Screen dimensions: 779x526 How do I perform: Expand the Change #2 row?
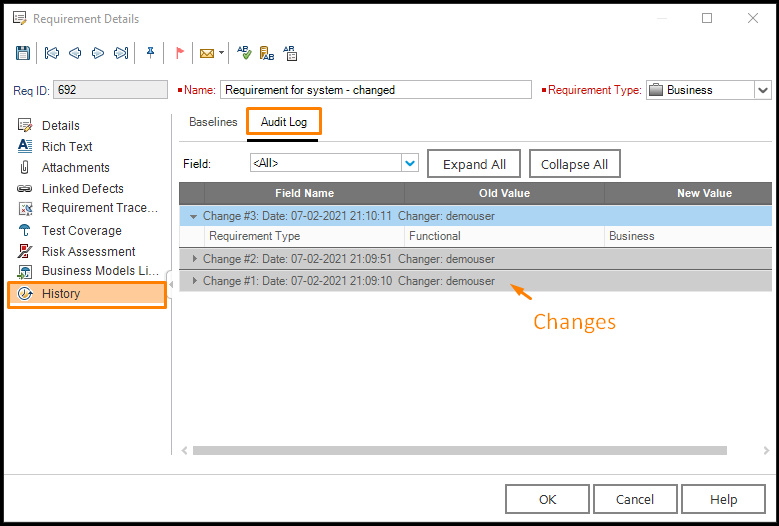pos(194,259)
